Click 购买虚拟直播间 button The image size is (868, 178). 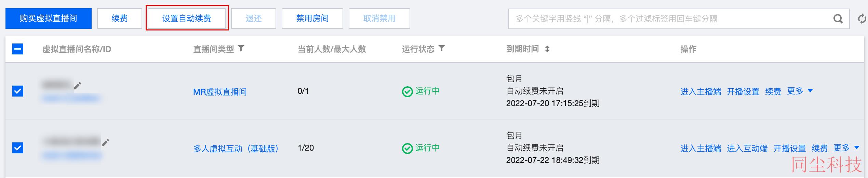49,18
